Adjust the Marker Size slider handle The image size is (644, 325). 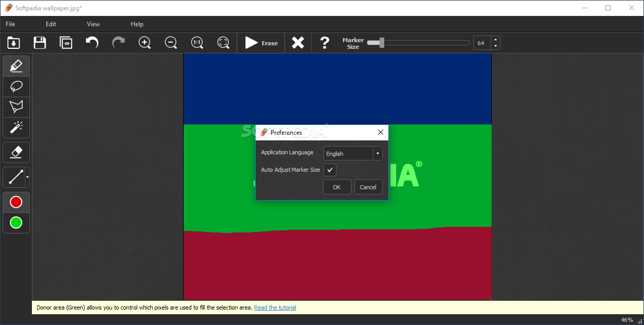[382, 43]
